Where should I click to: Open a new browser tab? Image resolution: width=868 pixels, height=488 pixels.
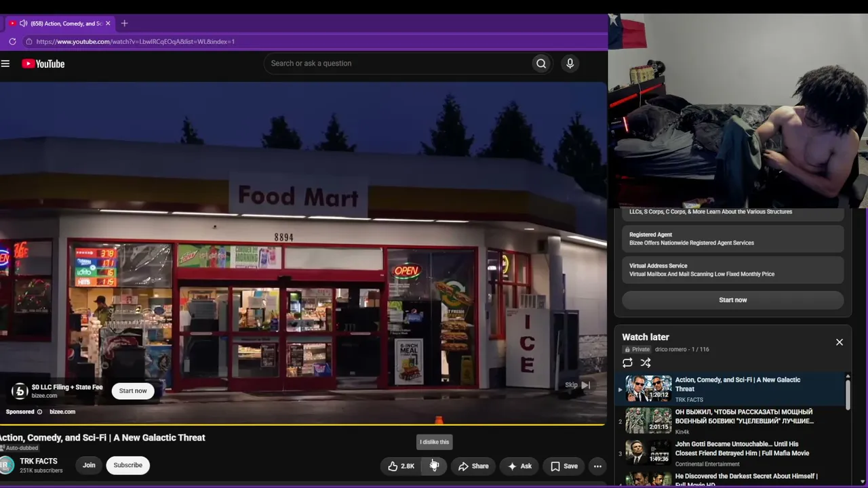[x=124, y=23]
